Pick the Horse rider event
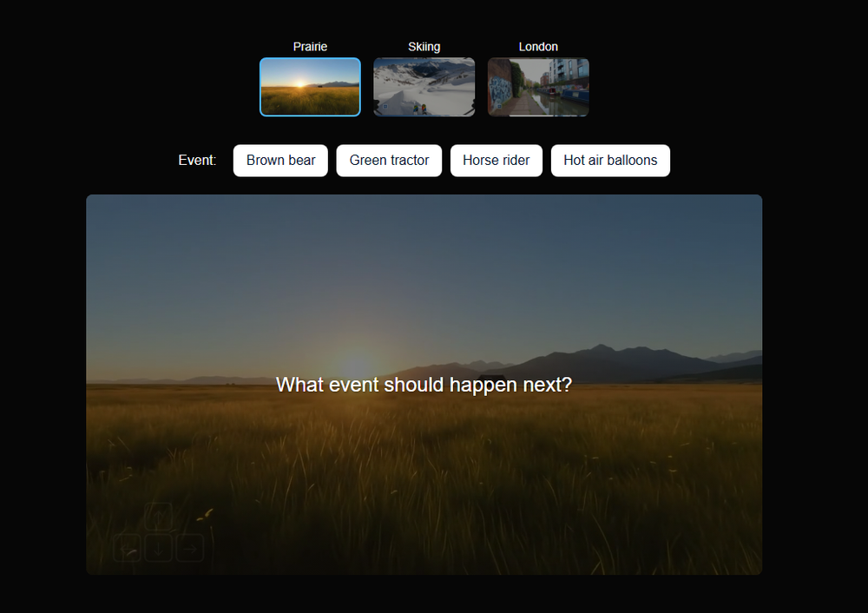Image resolution: width=868 pixels, height=613 pixels. (496, 161)
